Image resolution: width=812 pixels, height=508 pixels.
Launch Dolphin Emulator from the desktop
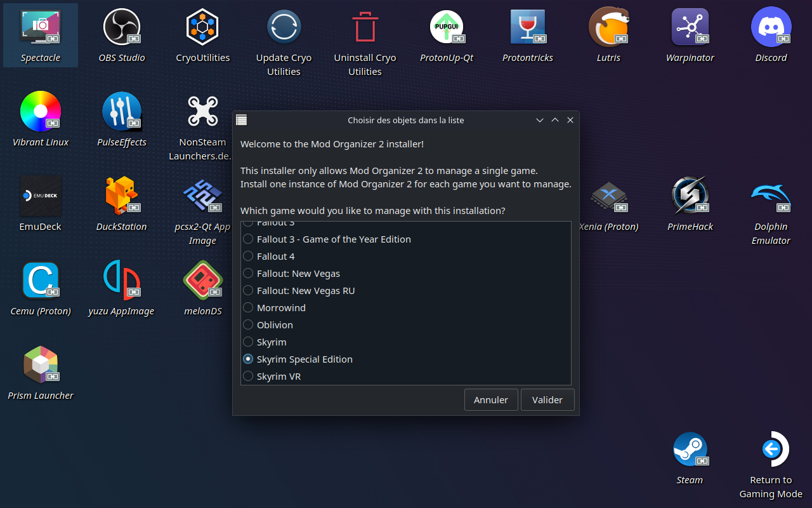[x=771, y=196]
